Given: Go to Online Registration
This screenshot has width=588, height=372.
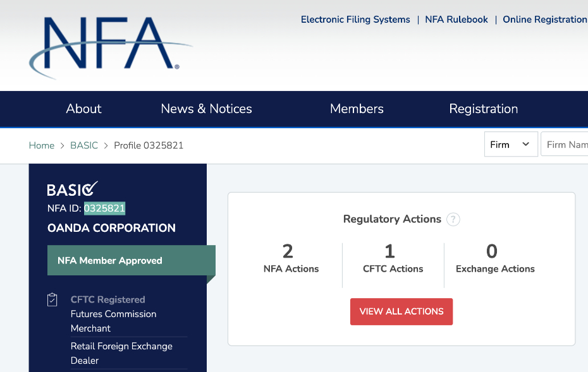Looking at the screenshot, I should click(544, 20).
